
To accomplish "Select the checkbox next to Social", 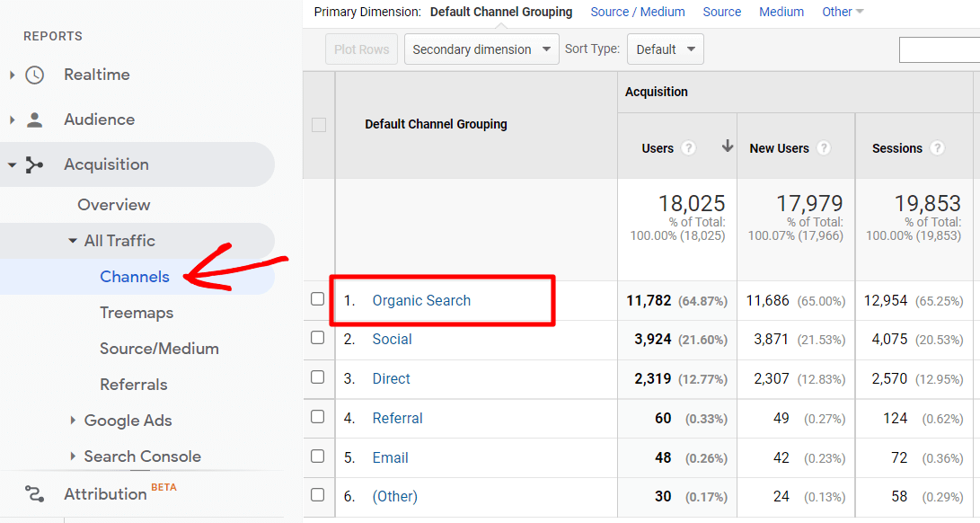I will (x=318, y=339).
